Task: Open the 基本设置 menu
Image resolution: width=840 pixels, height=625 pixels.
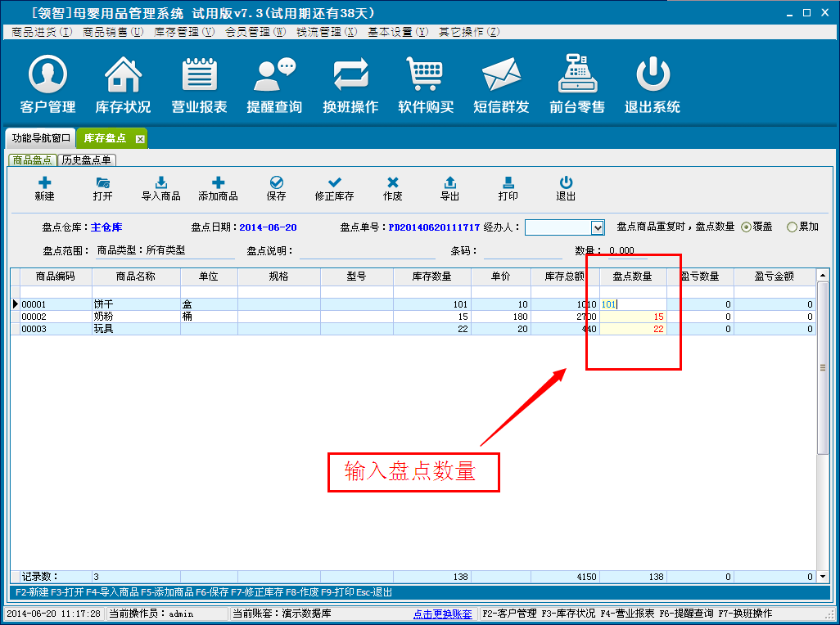Action: 397,32
